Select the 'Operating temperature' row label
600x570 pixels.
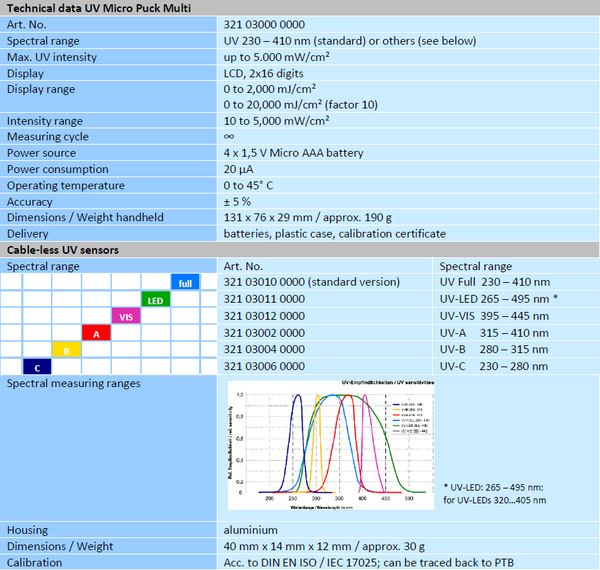(x=65, y=186)
